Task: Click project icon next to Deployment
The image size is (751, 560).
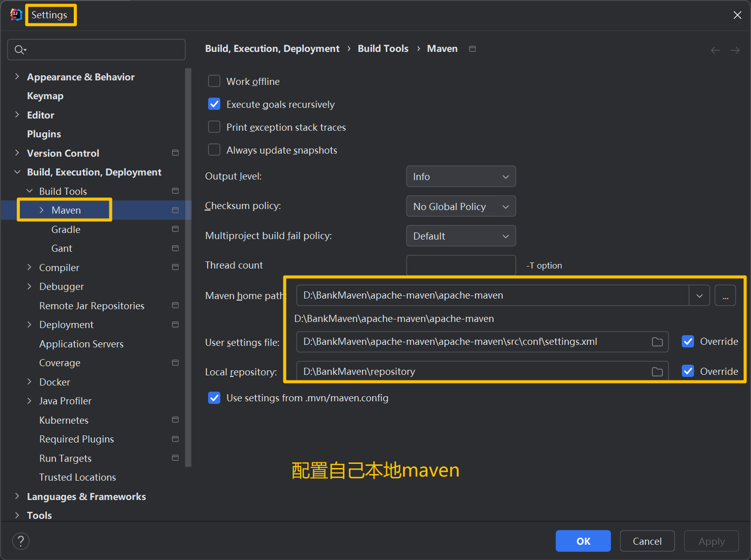Action: (x=175, y=325)
